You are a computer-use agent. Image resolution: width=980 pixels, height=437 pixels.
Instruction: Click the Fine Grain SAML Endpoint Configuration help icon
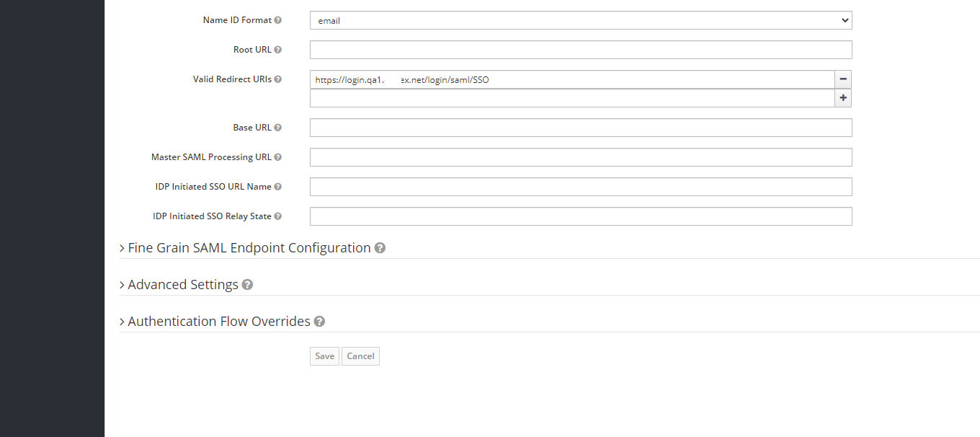click(x=380, y=247)
